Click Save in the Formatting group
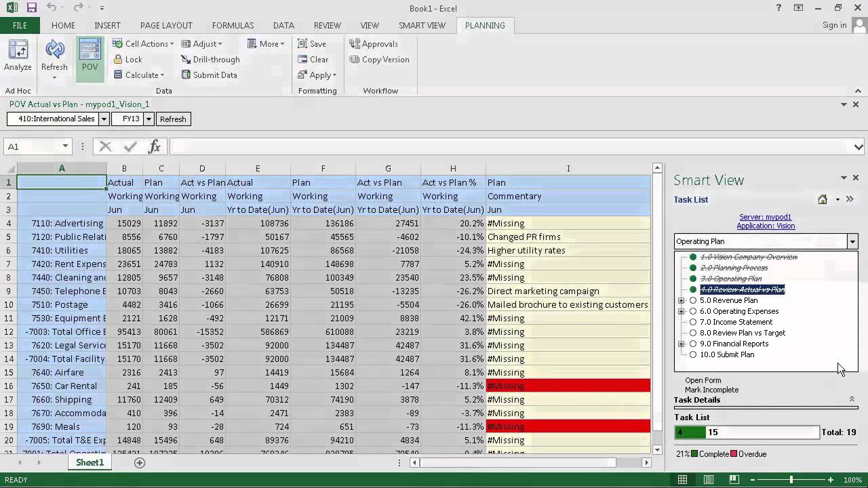The height and width of the screenshot is (488, 868). [312, 43]
